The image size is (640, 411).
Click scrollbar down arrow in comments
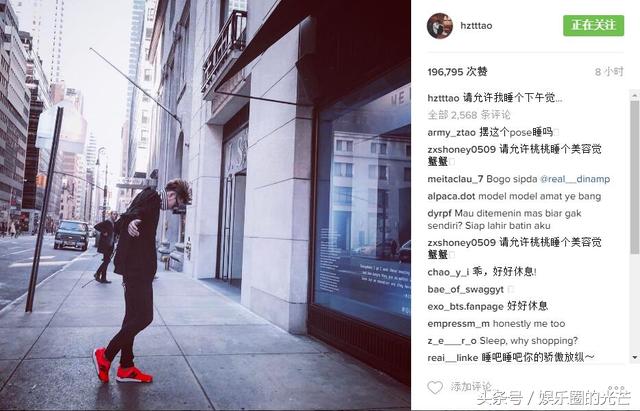635,357
